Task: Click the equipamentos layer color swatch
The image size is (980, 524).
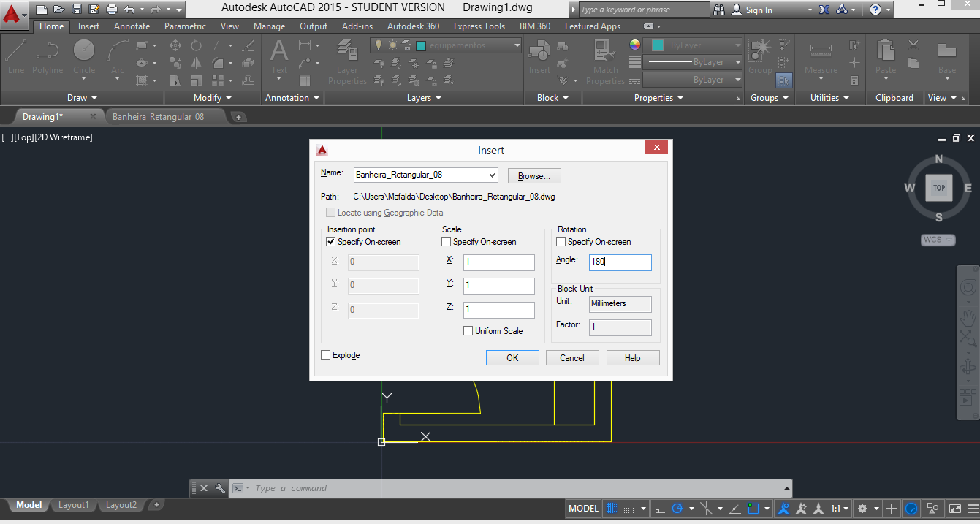Action: pyautogui.click(x=421, y=45)
